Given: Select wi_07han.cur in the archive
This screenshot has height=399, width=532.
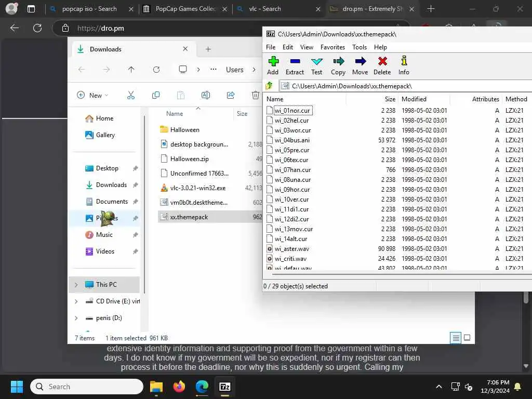Looking at the screenshot, I should (292, 170).
